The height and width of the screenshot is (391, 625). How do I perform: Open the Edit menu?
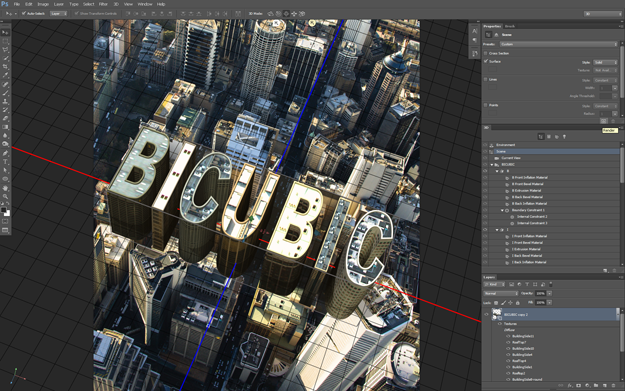(x=29, y=4)
